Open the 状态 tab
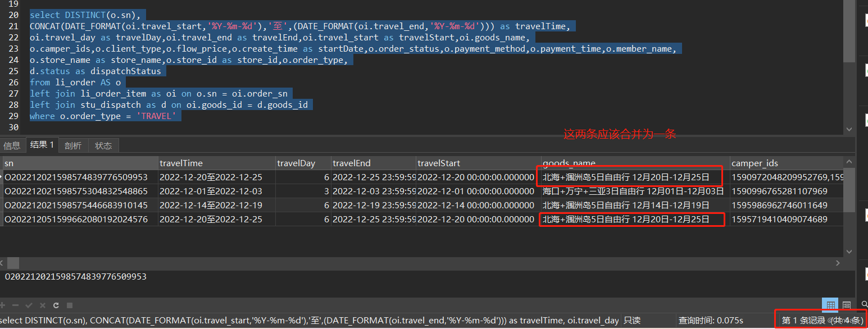 pyautogui.click(x=103, y=145)
